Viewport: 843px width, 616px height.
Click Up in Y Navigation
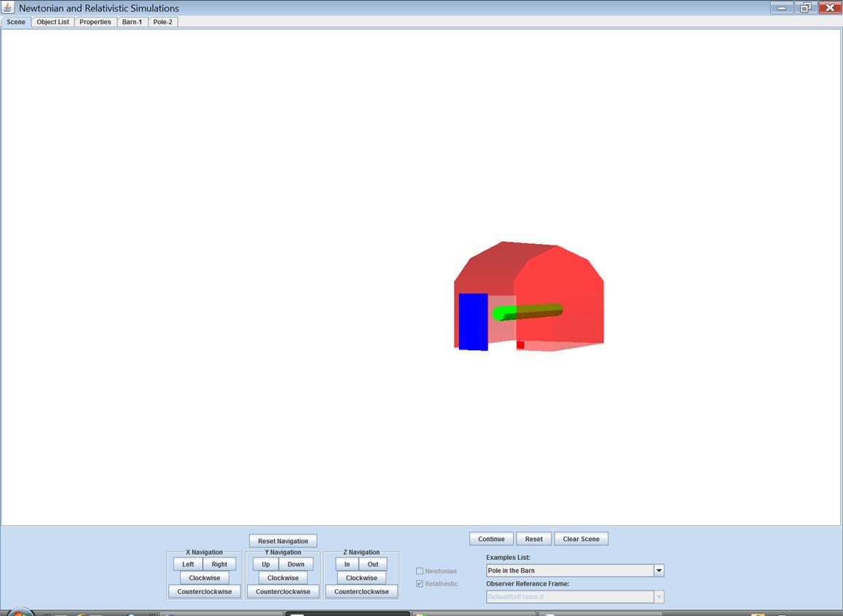point(265,564)
